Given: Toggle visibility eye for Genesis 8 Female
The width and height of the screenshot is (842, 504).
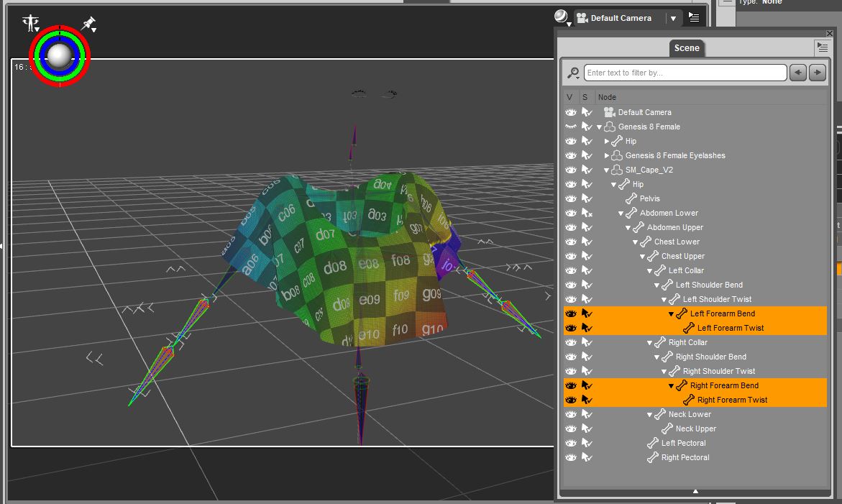Looking at the screenshot, I should [570, 127].
